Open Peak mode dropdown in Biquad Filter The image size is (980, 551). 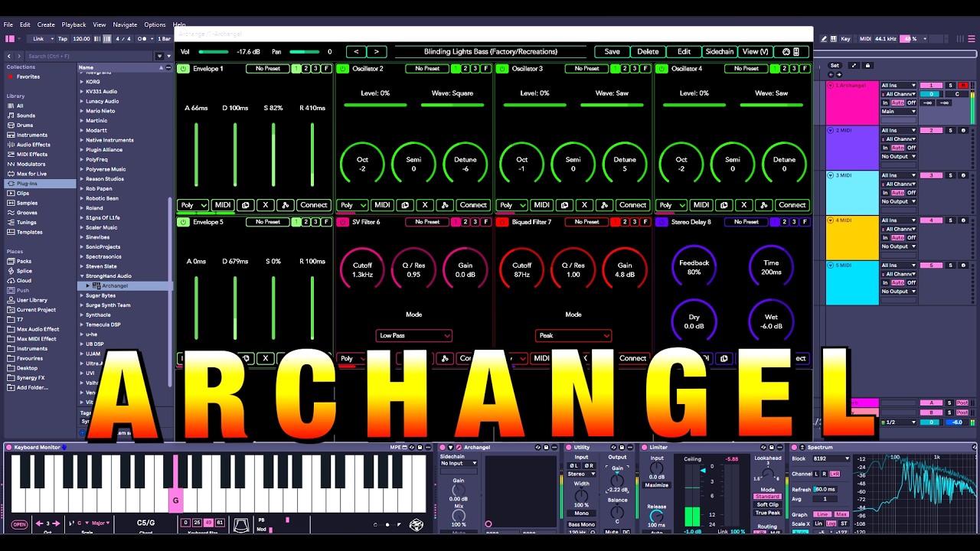(573, 335)
